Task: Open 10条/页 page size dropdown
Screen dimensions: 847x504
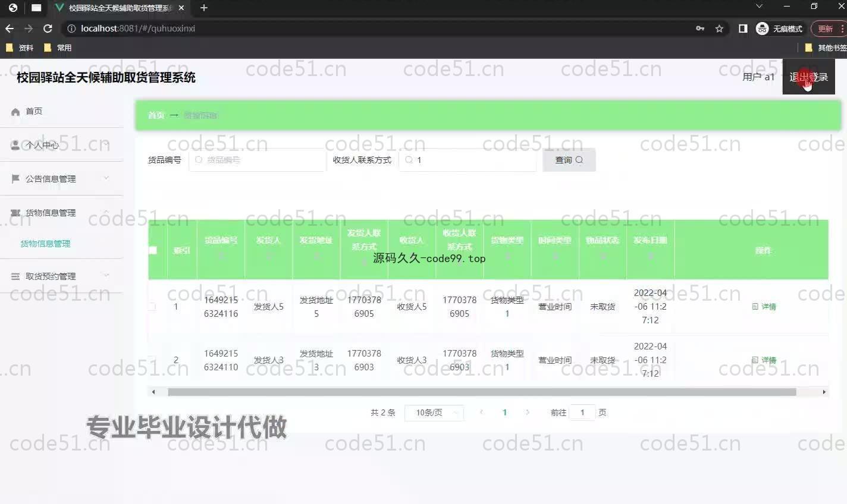Action: (434, 412)
